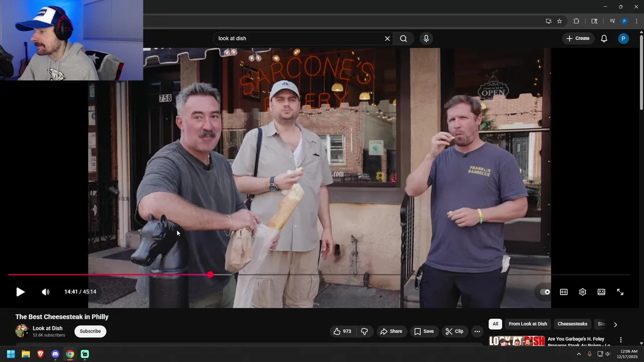The image size is (644, 362).
Task: Open system volume speaker icon
Action: tap(608, 354)
